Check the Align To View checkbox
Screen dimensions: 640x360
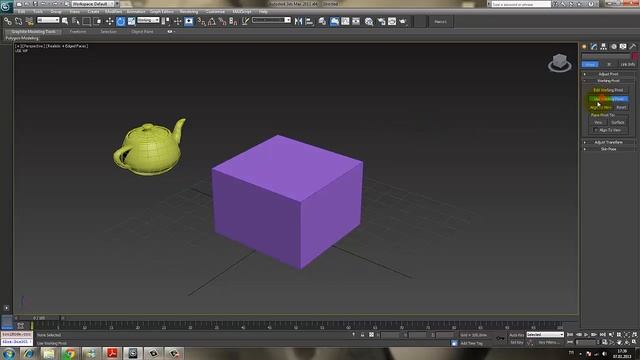coord(596,130)
